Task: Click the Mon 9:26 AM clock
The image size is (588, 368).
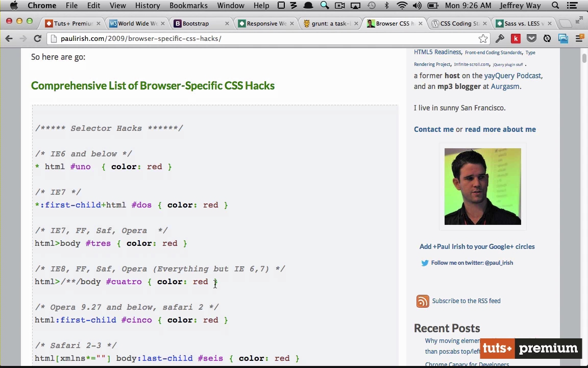Action: [x=468, y=5]
